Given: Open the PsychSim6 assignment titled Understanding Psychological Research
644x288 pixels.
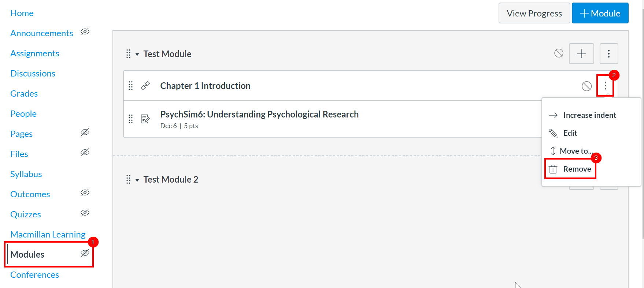Looking at the screenshot, I should (x=259, y=114).
